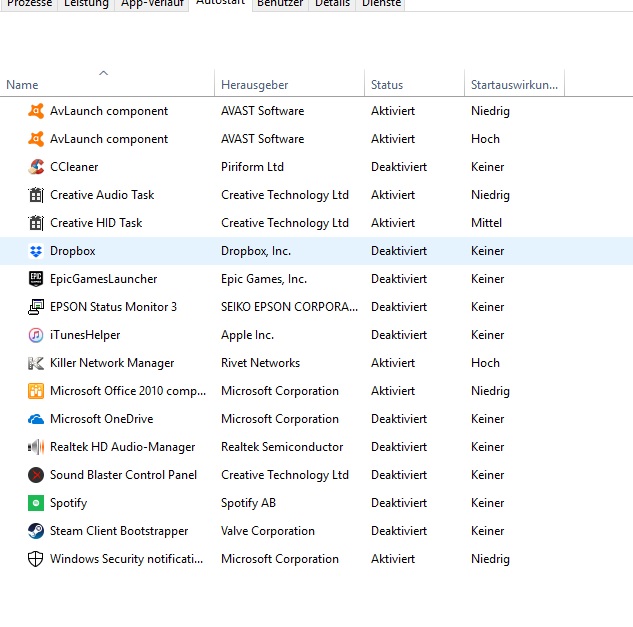Click the Dropbox, Inc. publisher cell
The height and width of the screenshot is (627, 633).
coord(256,251)
